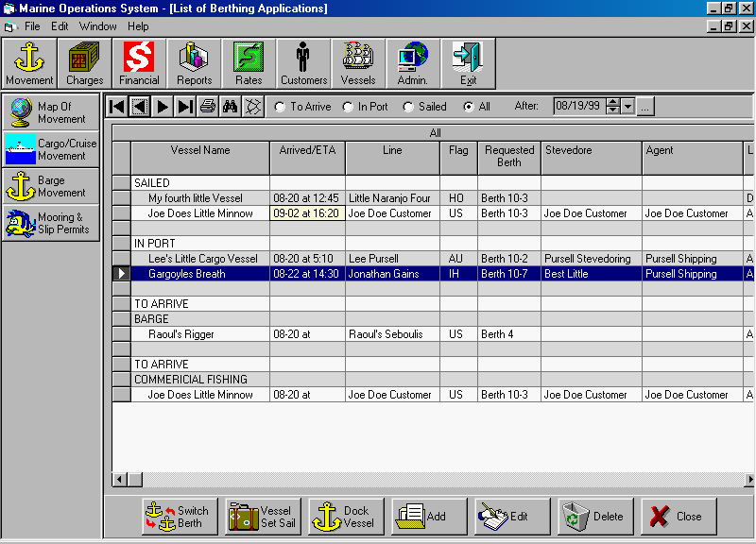Open the Vessels ship icon
Image resolution: width=756 pixels, height=544 pixels.
[x=358, y=63]
